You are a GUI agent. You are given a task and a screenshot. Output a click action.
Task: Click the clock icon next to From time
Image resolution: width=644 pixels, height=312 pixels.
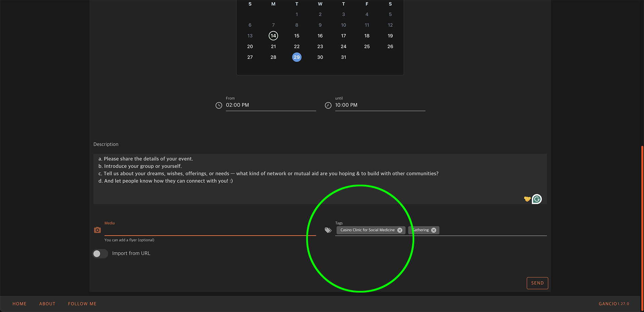pos(219,106)
